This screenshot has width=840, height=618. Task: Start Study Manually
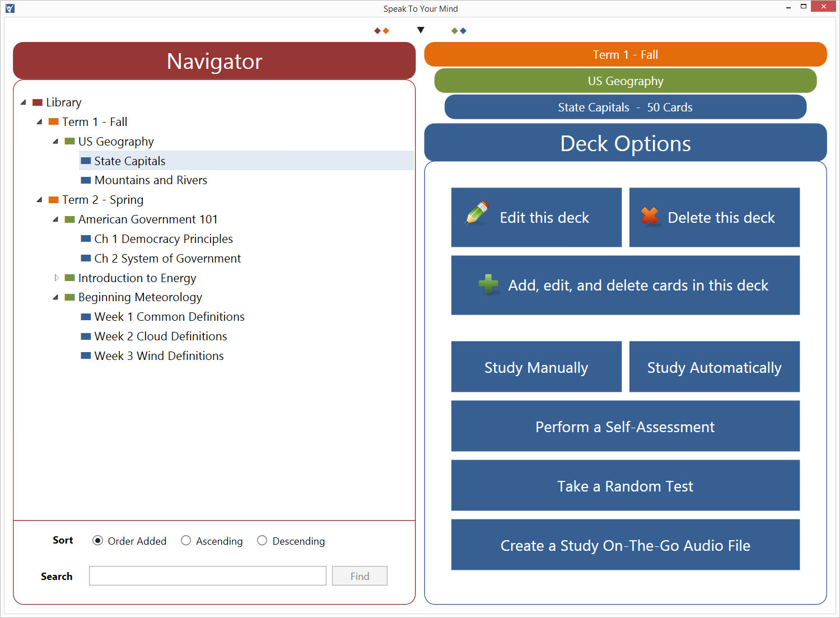point(536,367)
